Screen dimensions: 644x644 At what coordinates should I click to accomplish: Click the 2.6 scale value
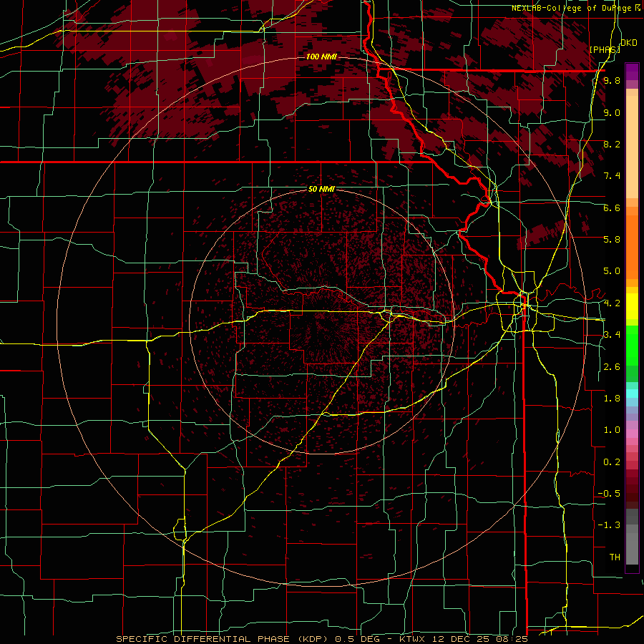click(x=612, y=367)
